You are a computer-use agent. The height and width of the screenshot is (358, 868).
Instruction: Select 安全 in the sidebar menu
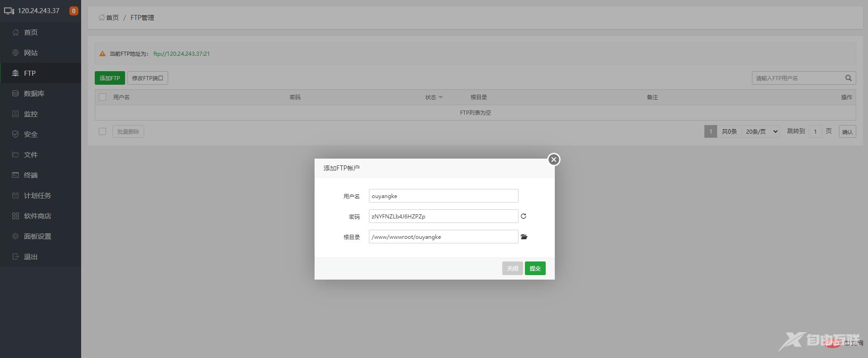pyautogui.click(x=31, y=134)
